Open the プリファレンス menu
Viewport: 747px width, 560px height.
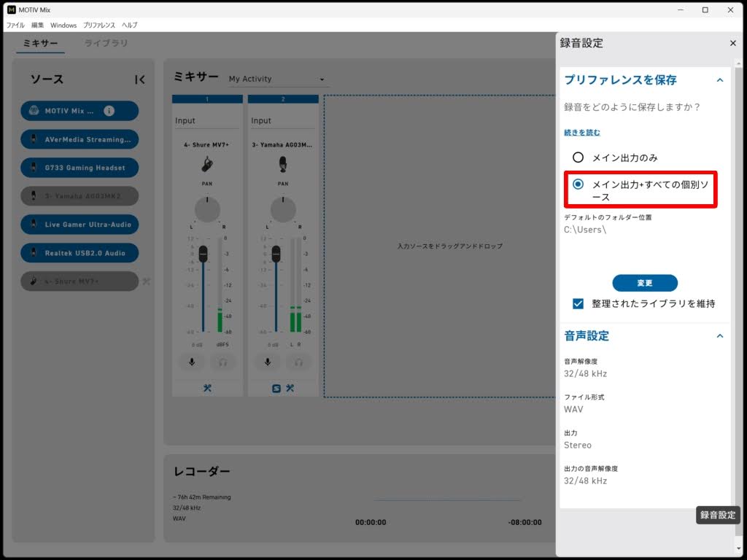pos(98,25)
